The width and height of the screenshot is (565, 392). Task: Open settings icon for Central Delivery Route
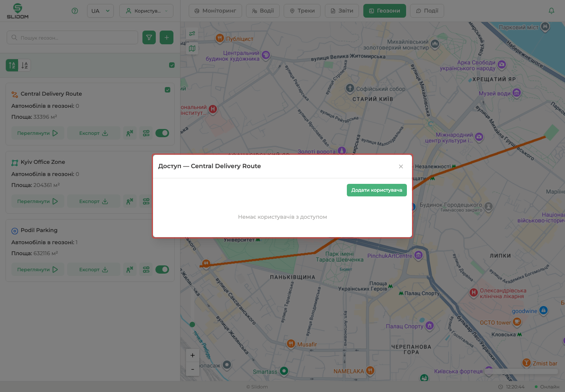[146, 133]
